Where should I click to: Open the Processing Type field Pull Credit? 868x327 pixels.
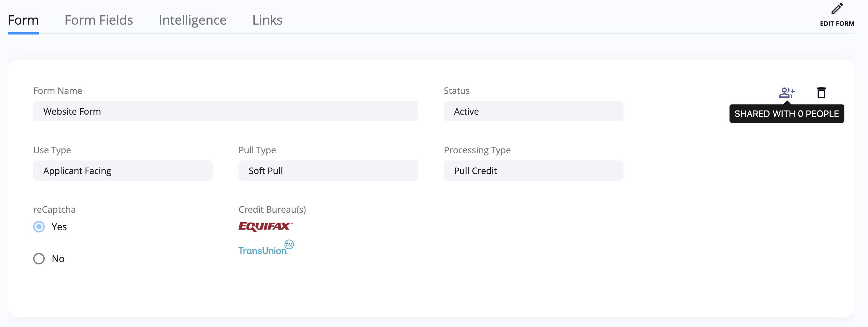pyautogui.click(x=533, y=171)
